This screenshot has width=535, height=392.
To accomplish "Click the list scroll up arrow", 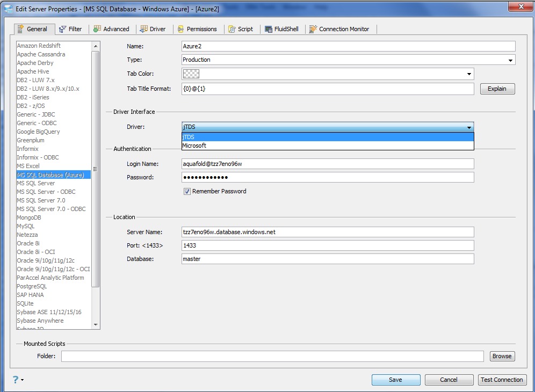I will pos(96,46).
